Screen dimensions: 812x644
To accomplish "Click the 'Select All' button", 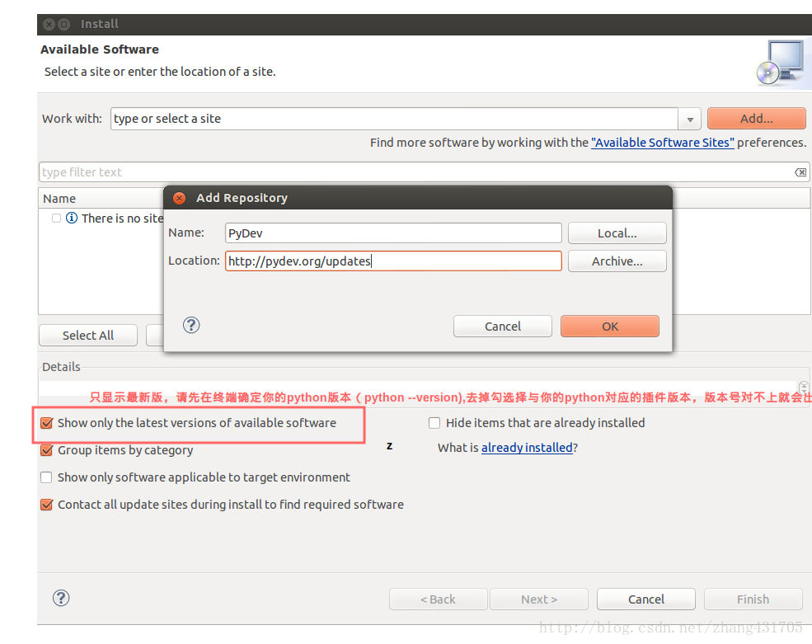I will click(88, 336).
